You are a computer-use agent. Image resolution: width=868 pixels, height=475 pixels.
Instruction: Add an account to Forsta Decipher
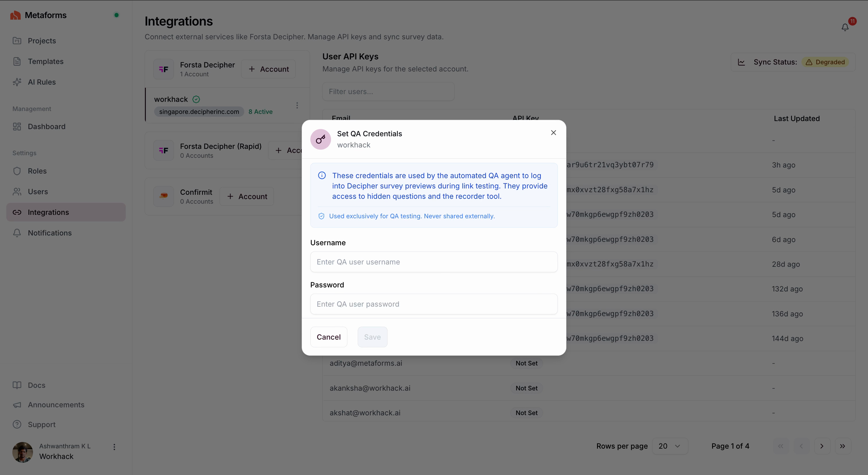[x=268, y=69]
